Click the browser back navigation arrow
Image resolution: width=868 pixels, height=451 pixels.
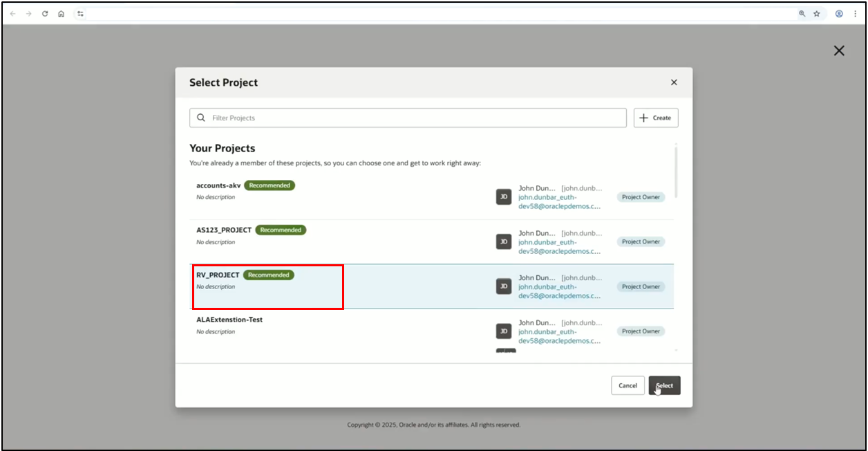pos(12,13)
